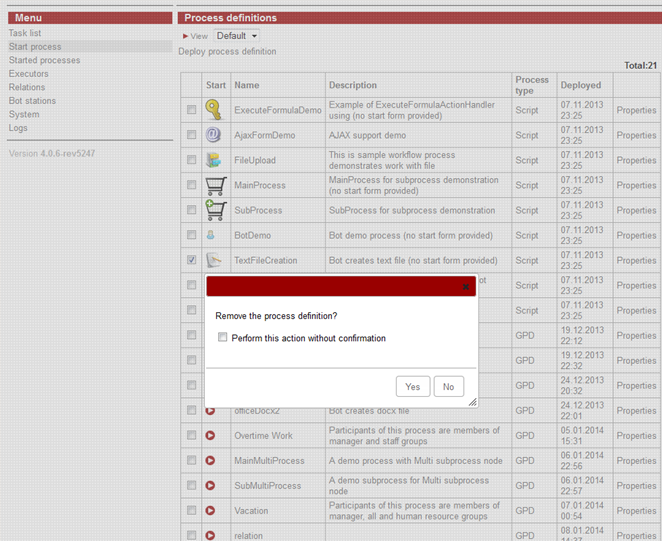The image size is (662, 541).
Task: Open Properties for AjaxFormDemo
Action: (636, 135)
